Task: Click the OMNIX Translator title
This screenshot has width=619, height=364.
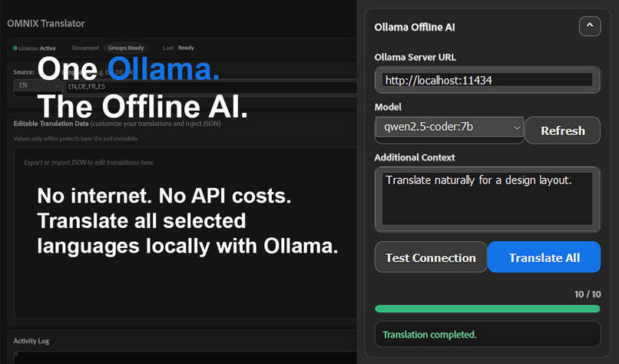Action: [46, 23]
